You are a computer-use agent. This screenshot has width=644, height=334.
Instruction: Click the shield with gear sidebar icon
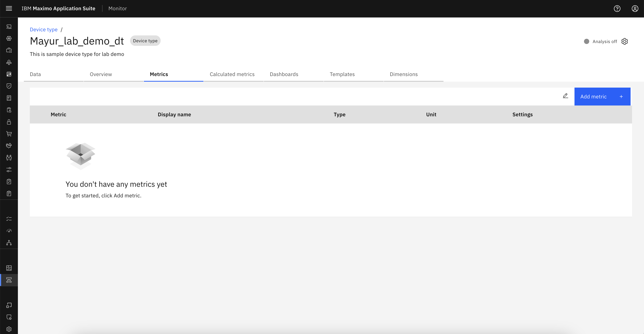click(x=9, y=317)
